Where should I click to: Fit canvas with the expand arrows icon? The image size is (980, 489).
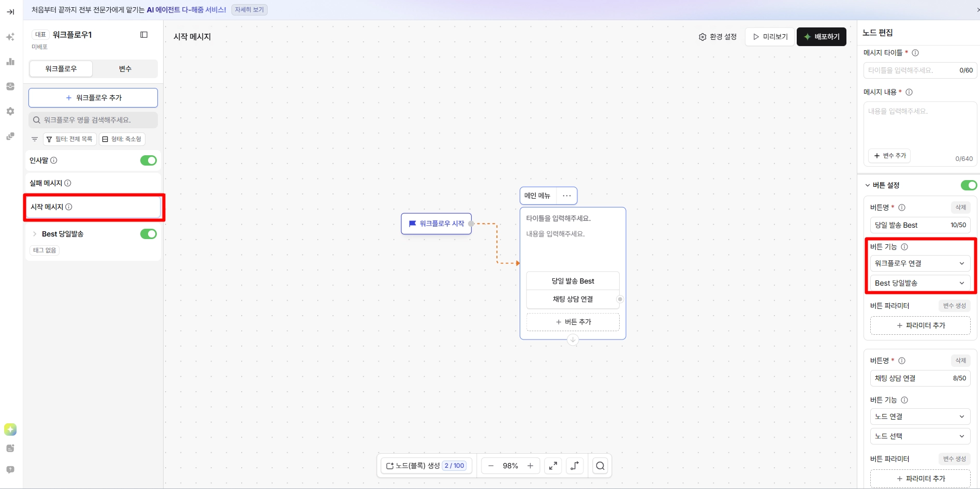click(553, 466)
